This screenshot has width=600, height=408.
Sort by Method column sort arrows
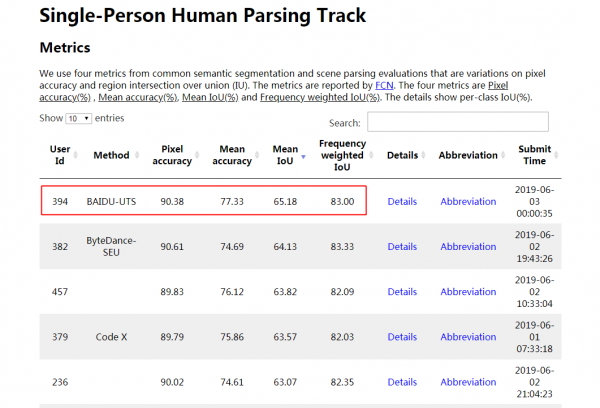(x=137, y=155)
